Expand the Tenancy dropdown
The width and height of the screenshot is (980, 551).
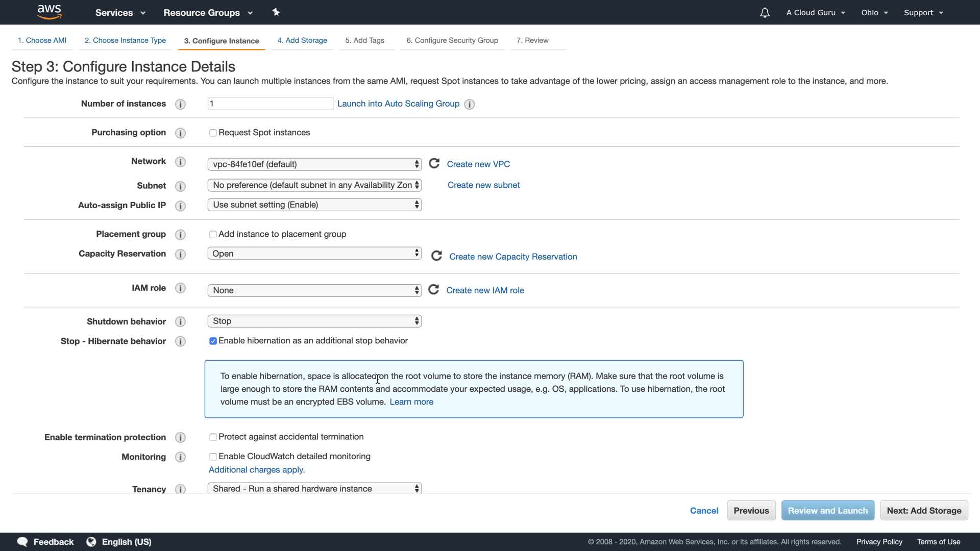point(314,488)
